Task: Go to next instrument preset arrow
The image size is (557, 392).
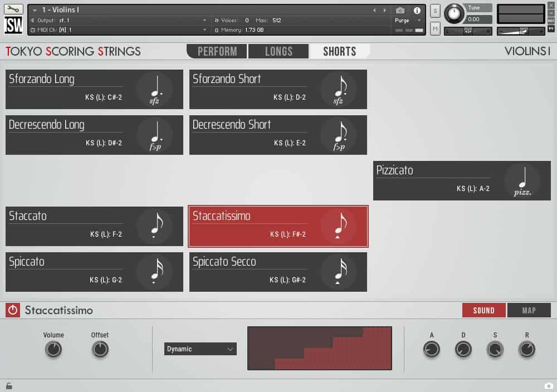Action: [x=385, y=10]
